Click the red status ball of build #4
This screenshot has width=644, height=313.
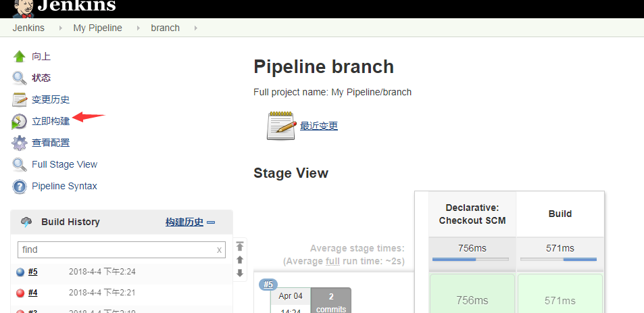[x=20, y=293]
